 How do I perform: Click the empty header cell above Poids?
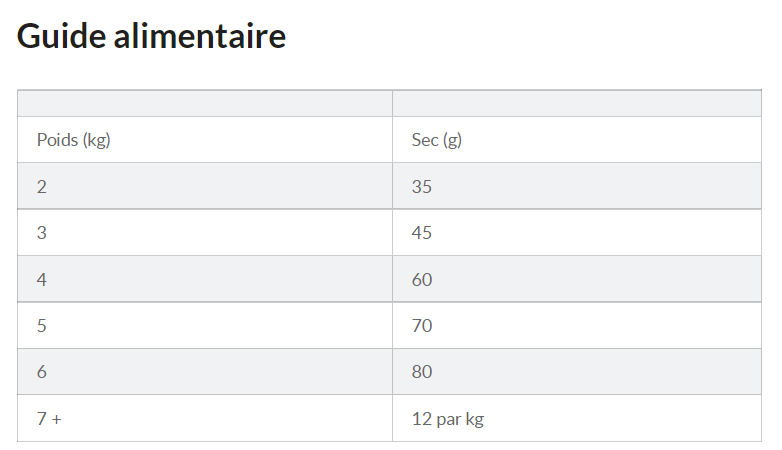point(204,103)
